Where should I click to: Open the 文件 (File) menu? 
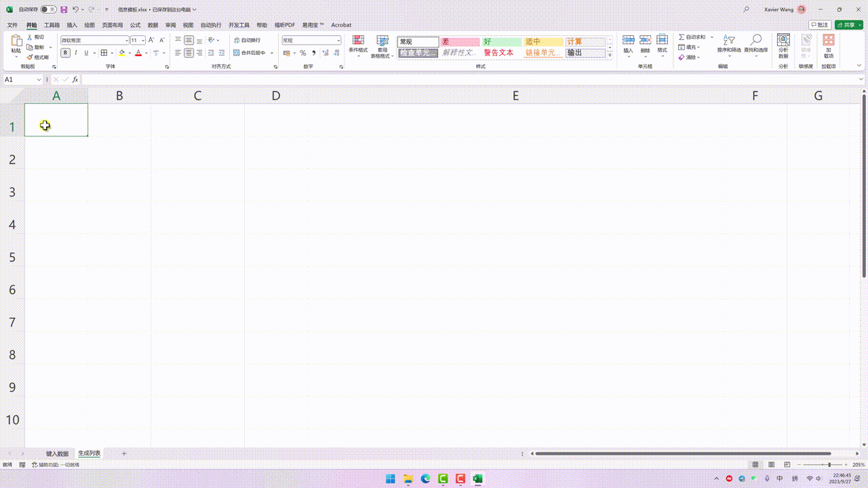12,25
